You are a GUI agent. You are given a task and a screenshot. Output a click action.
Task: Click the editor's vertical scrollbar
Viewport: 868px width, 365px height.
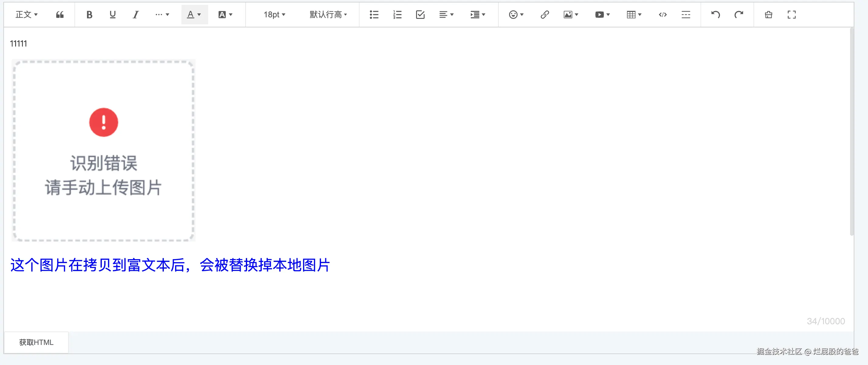pos(852,132)
